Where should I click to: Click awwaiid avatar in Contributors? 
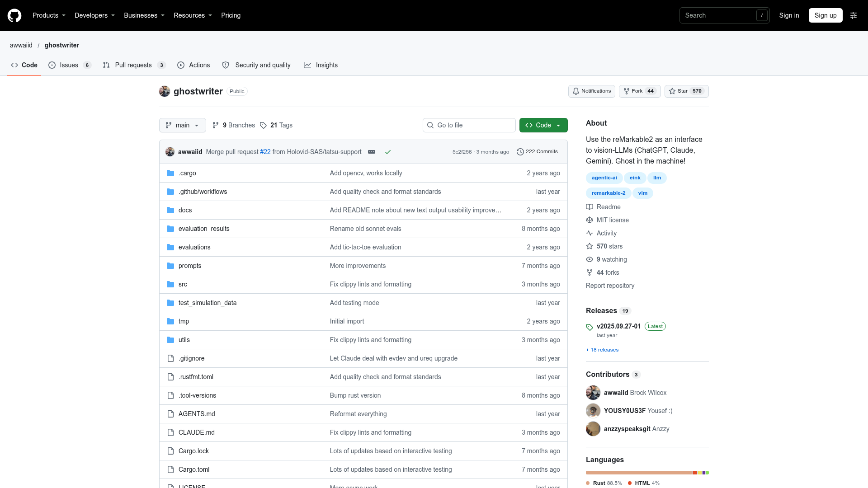tap(593, 393)
